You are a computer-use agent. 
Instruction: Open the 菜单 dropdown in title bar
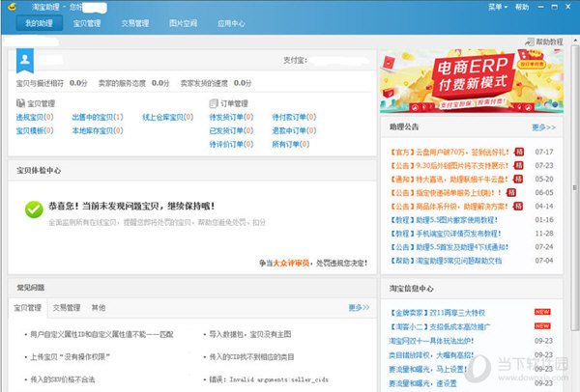tap(498, 7)
